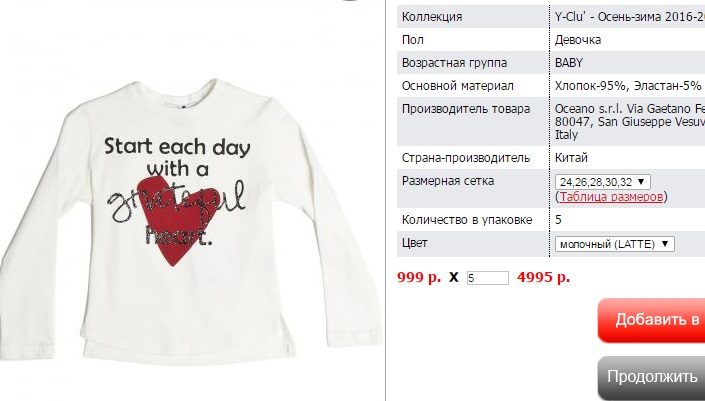Click the 999 р. unit price
Image resolution: width=705 pixels, height=401 pixels.
pos(419,277)
